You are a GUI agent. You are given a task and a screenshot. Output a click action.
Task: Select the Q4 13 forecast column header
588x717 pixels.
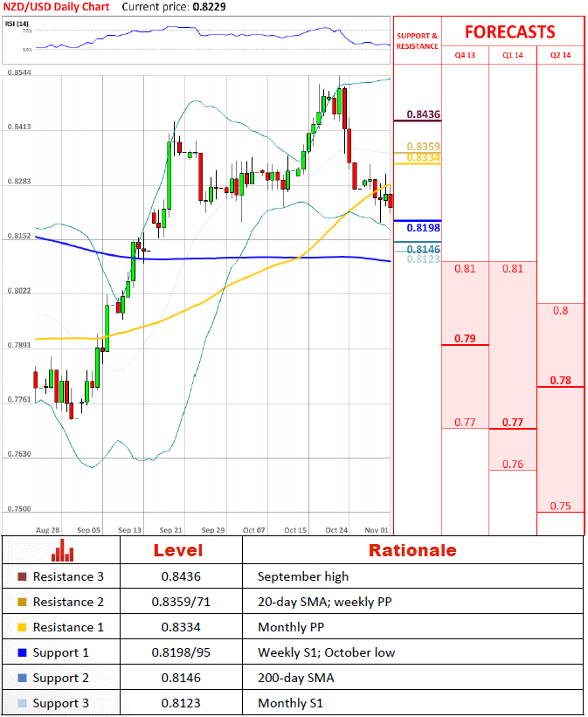[465, 55]
